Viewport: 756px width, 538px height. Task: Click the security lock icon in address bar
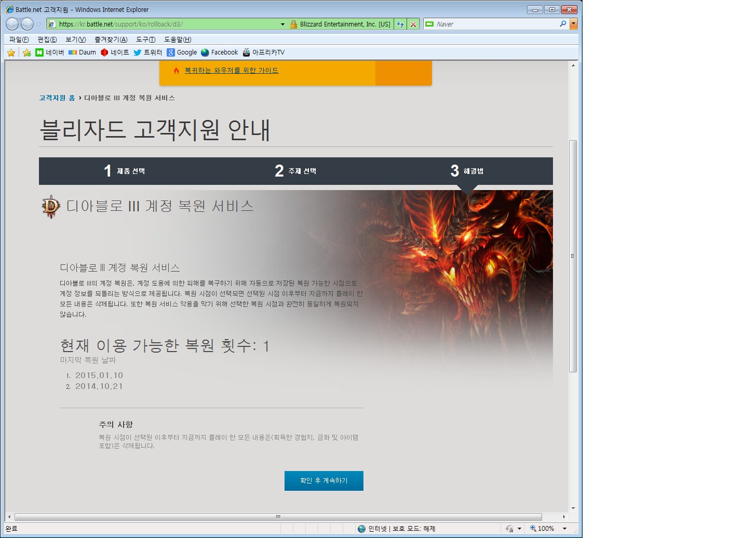coord(293,24)
